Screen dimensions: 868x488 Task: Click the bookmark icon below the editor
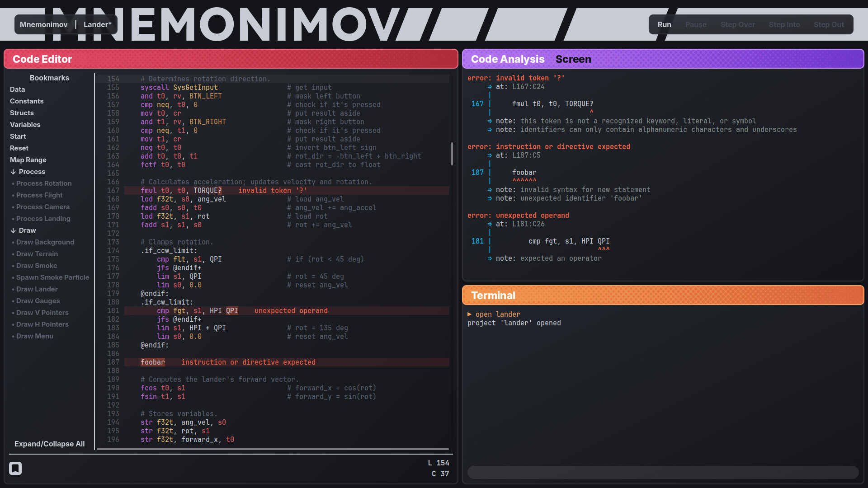[15, 468]
